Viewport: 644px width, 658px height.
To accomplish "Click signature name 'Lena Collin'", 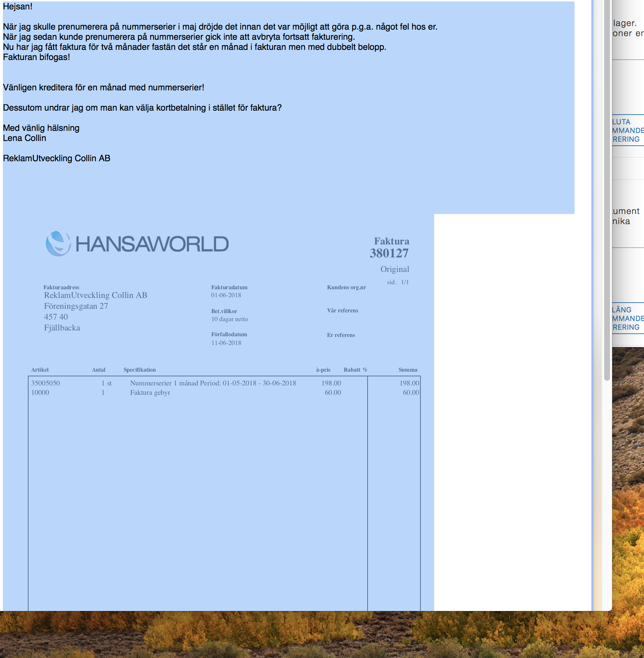I will 25,138.
